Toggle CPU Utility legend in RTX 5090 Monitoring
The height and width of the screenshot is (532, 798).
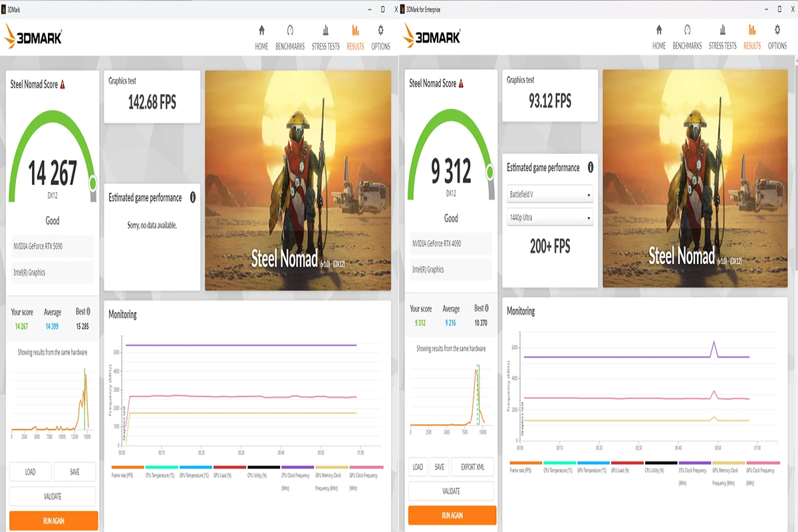(263, 471)
